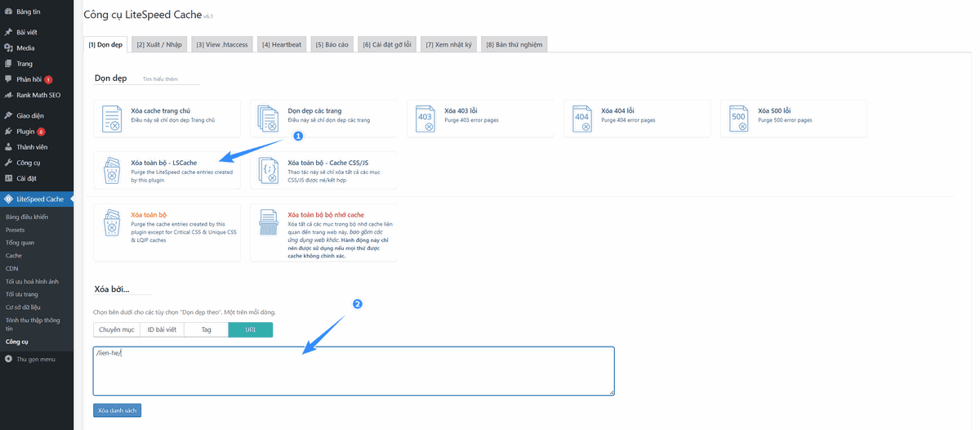Switch to the [2] Xuất / Nhập tab

(159, 44)
